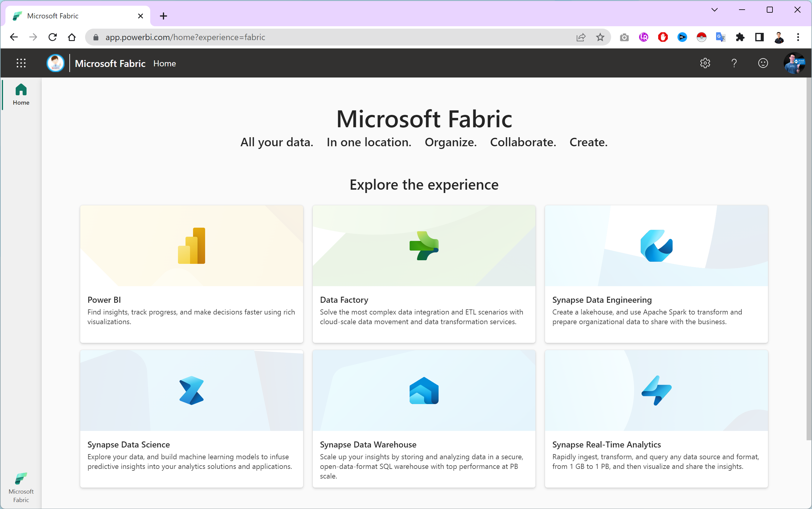Open the tab search chevron
Screen dimensions: 812x509
[x=714, y=10]
